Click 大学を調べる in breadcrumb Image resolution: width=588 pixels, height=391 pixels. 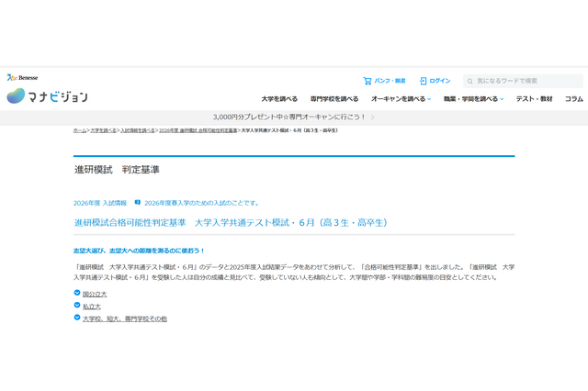103,130
